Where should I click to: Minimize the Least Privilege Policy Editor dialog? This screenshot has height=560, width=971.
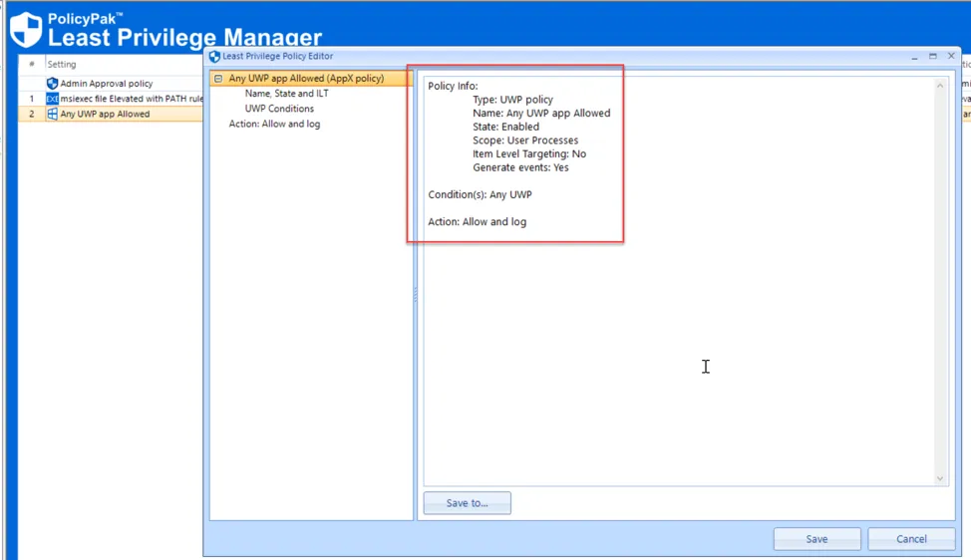pyautogui.click(x=915, y=57)
